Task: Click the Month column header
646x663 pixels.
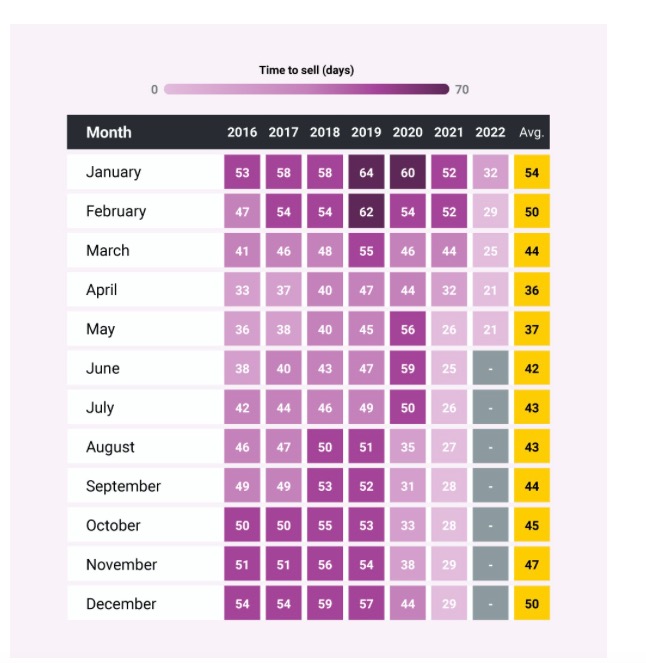Action: [x=109, y=132]
